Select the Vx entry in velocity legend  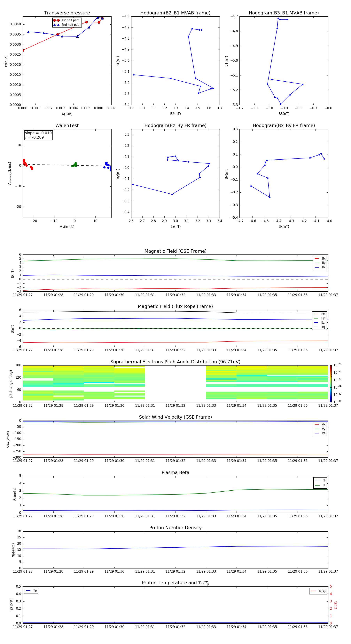coord(320,424)
